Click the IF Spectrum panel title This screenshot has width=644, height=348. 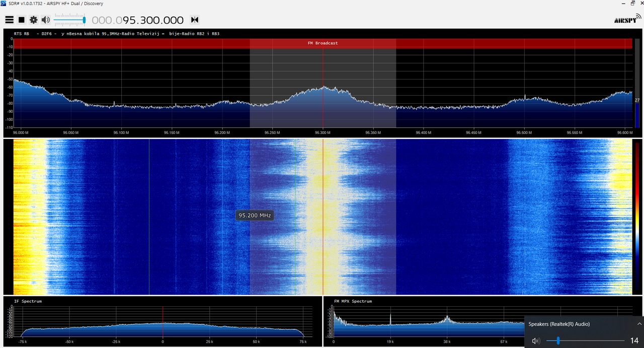coord(28,301)
